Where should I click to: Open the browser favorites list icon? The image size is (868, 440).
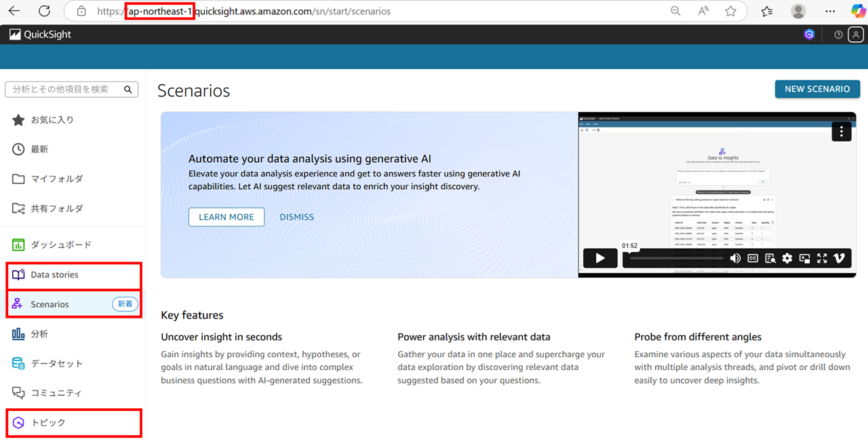point(767,11)
